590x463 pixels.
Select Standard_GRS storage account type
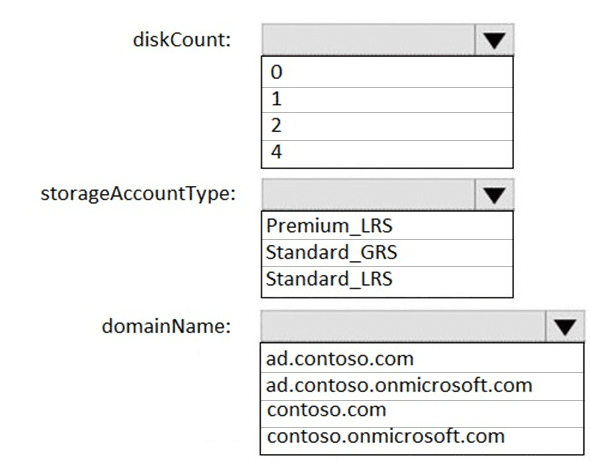(x=387, y=253)
